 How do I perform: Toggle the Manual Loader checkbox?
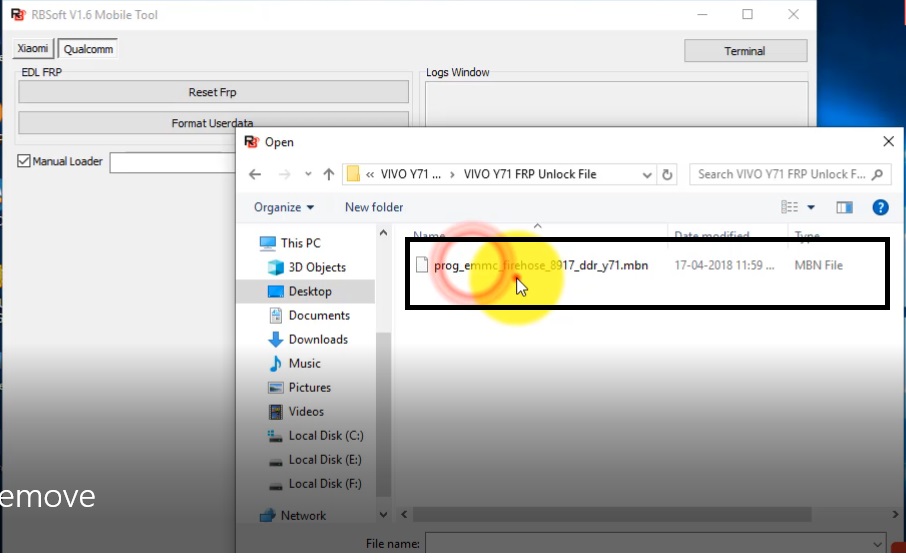click(24, 161)
